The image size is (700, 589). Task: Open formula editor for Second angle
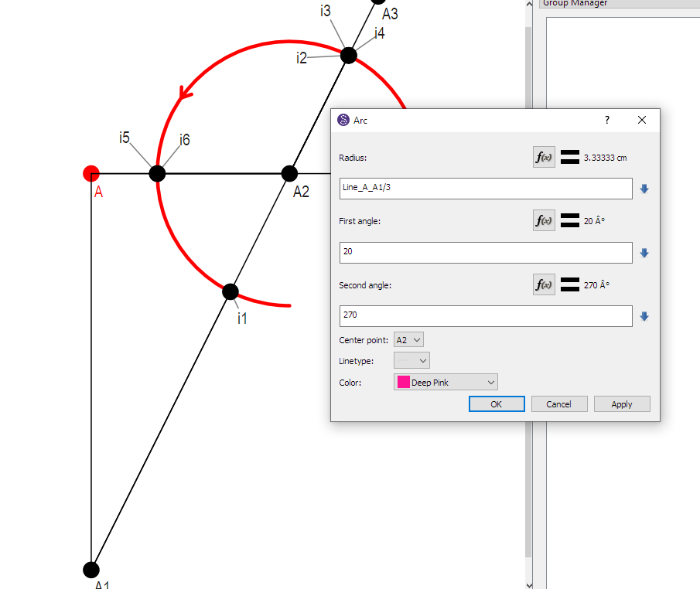click(544, 284)
